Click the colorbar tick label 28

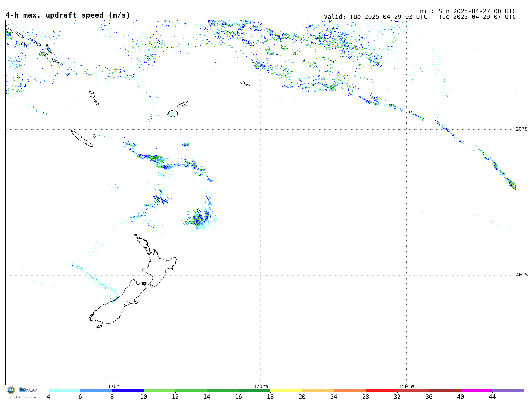(x=366, y=397)
